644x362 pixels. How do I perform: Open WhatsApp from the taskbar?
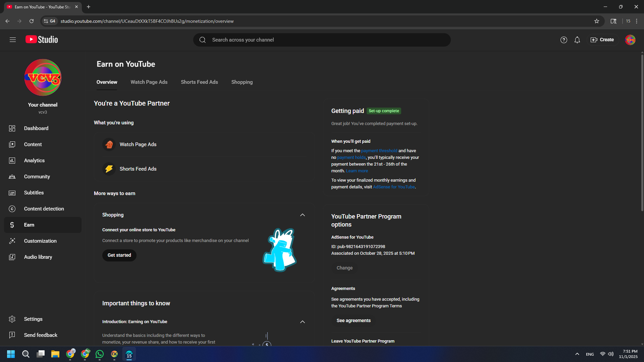point(99,354)
